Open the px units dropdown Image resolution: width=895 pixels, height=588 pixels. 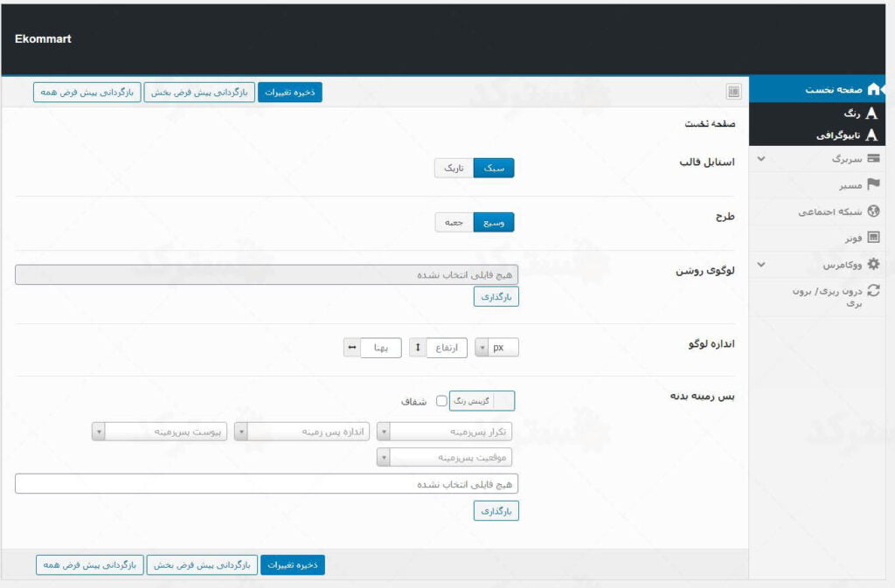click(496, 348)
